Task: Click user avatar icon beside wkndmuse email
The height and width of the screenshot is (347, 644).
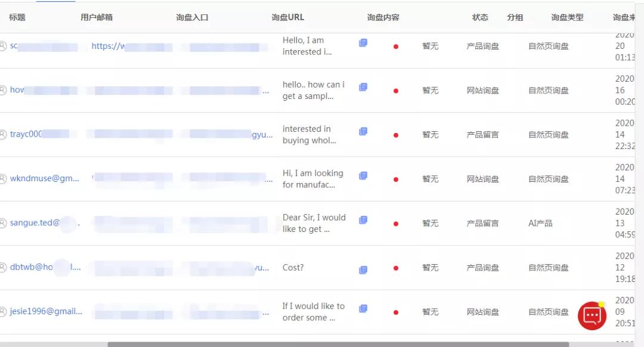Action: point(3,179)
